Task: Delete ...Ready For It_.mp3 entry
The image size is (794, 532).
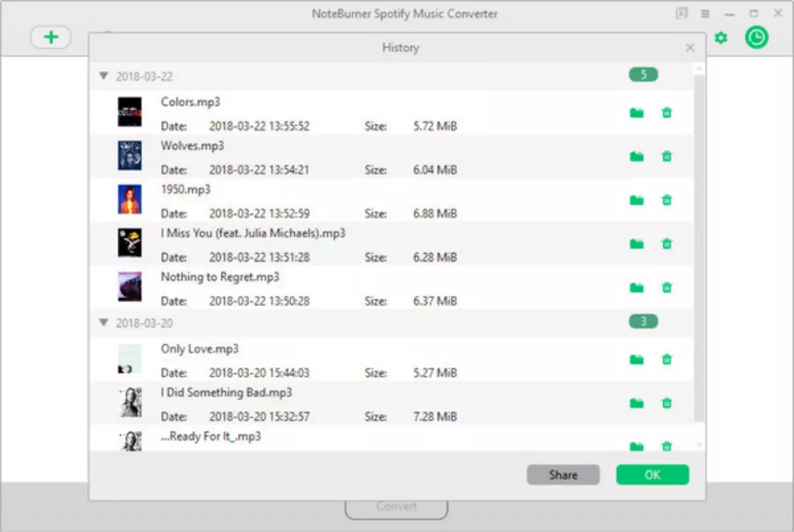Action: click(x=667, y=446)
